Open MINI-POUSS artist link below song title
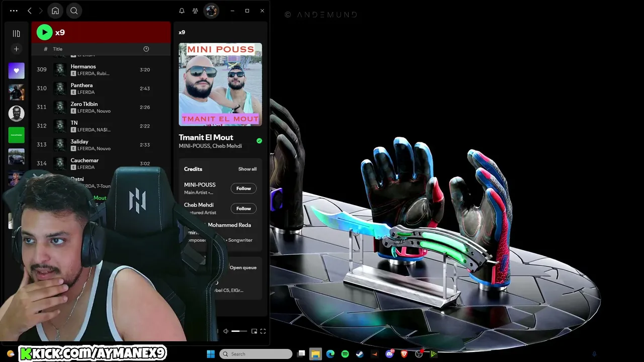The width and height of the screenshot is (644, 362). point(194,146)
